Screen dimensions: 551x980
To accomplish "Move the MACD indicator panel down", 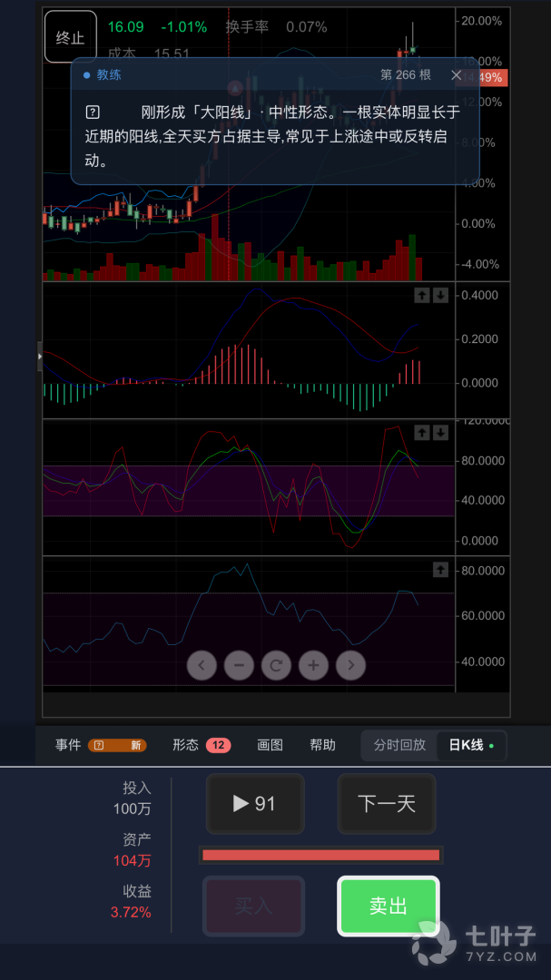I will pyautogui.click(x=440, y=295).
